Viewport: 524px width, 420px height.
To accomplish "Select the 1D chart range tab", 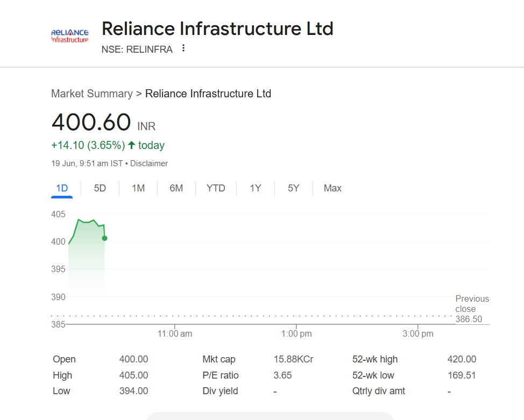I will tap(62, 188).
